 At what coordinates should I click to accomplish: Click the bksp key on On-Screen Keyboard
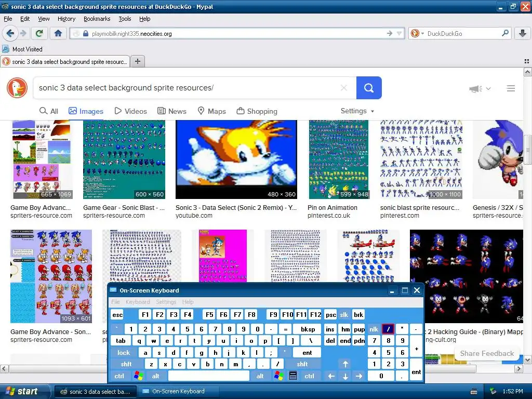click(308, 329)
